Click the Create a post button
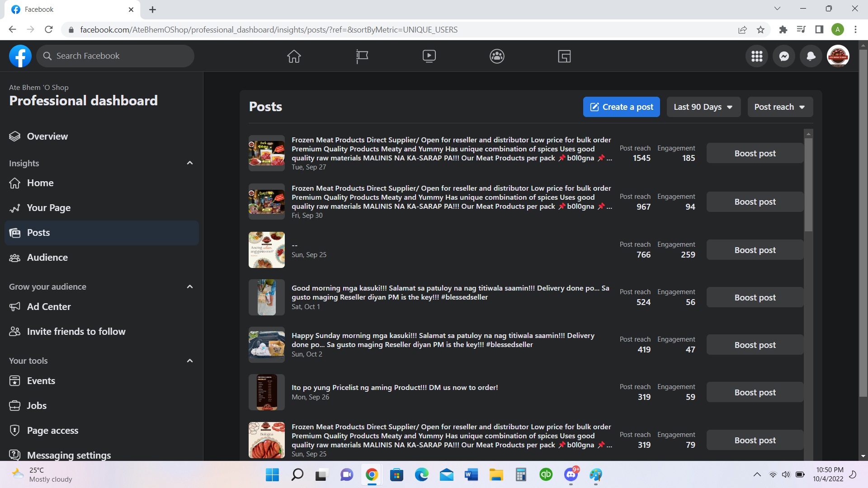 621,107
